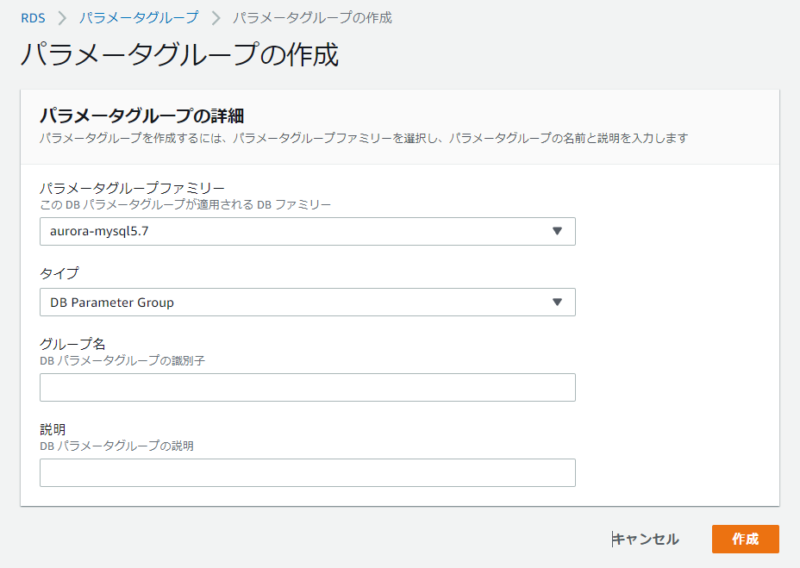
Task: Click the large パラメータグループの作成 page title
Action: click(180, 55)
